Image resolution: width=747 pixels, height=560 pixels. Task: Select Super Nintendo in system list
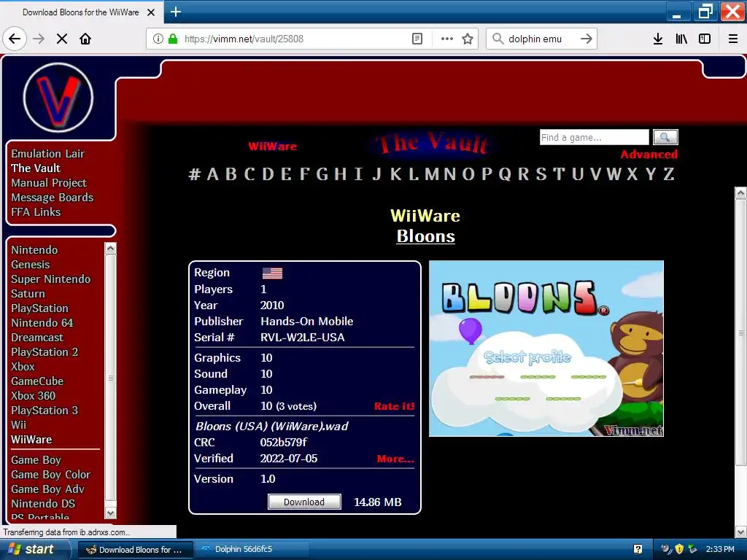(x=50, y=279)
